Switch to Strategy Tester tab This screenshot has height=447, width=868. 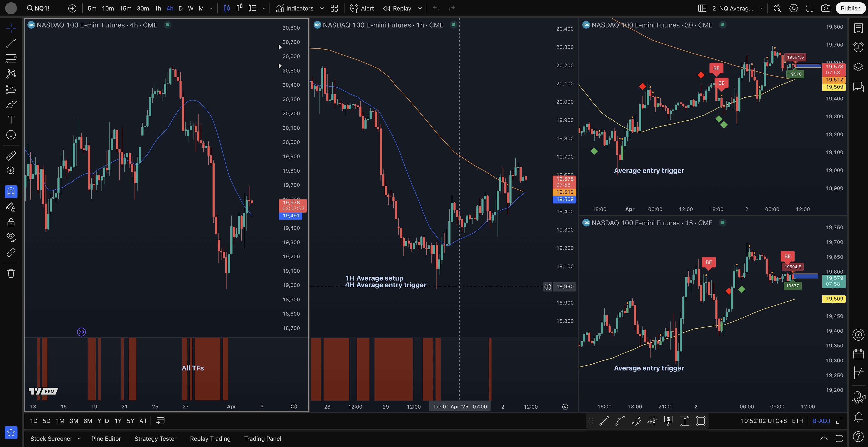(x=155, y=439)
